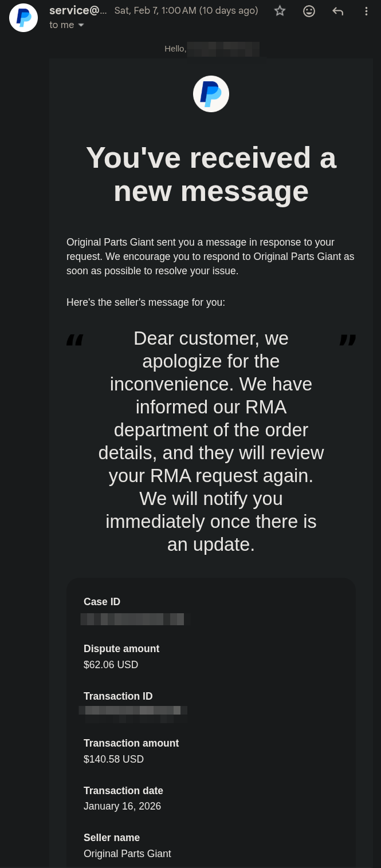Click the "You've received a new message" heading
The image size is (381, 868).
[211, 173]
